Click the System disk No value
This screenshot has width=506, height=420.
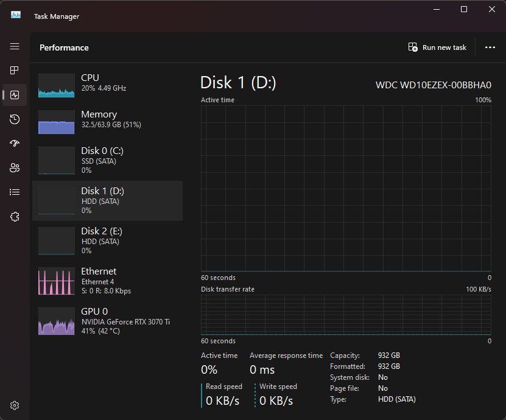383,377
